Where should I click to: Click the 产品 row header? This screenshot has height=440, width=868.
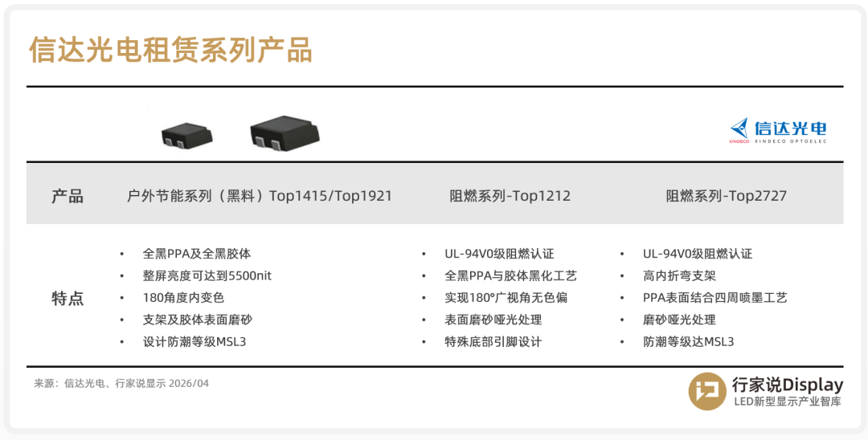click(x=68, y=196)
